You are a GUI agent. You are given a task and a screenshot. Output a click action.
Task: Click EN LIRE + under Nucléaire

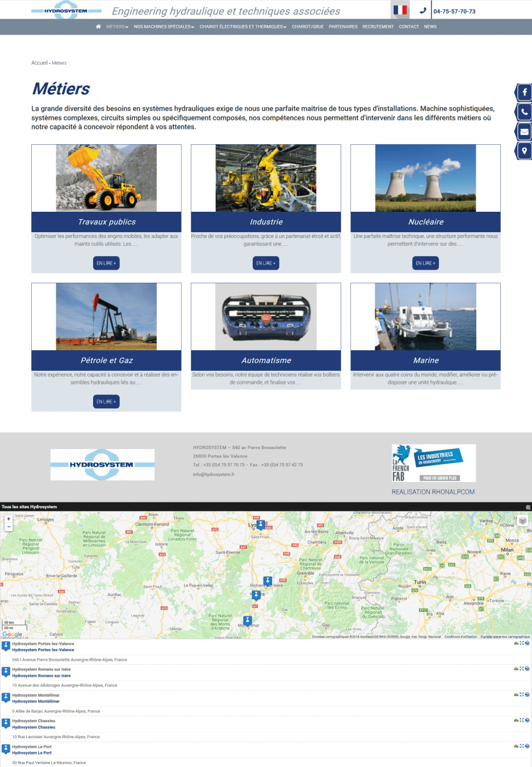(425, 263)
